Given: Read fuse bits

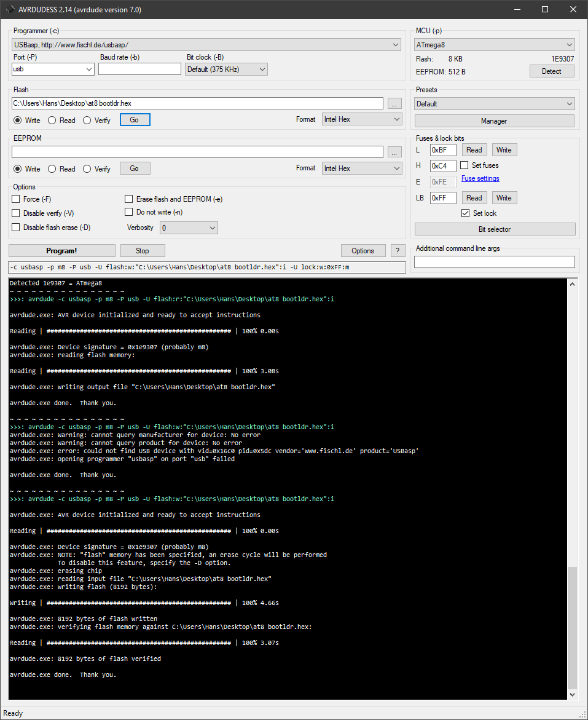Looking at the screenshot, I should click(474, 149).
